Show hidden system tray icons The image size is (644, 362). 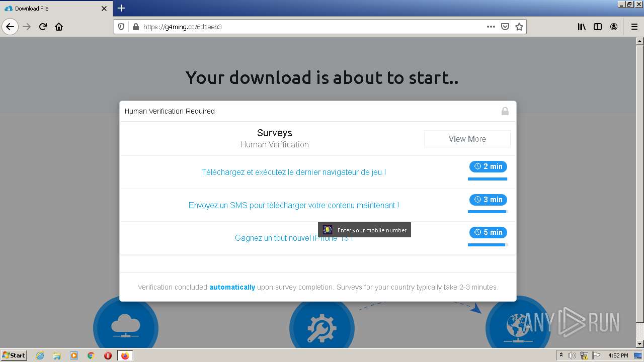[x=561, y=355]
